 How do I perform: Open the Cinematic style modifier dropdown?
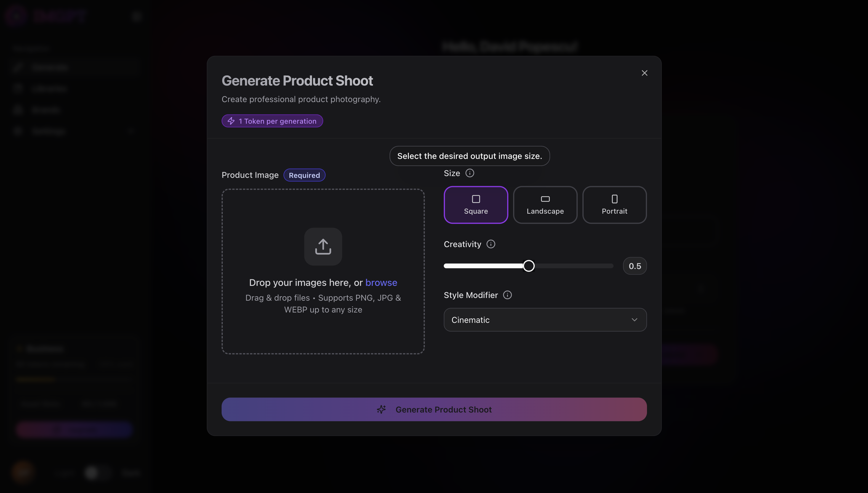click(x=545, y=320)
